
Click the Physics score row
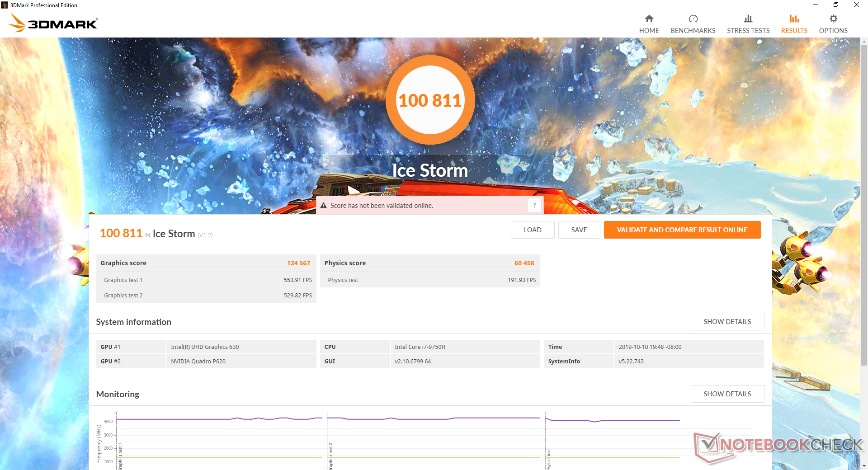click(430, 263)
